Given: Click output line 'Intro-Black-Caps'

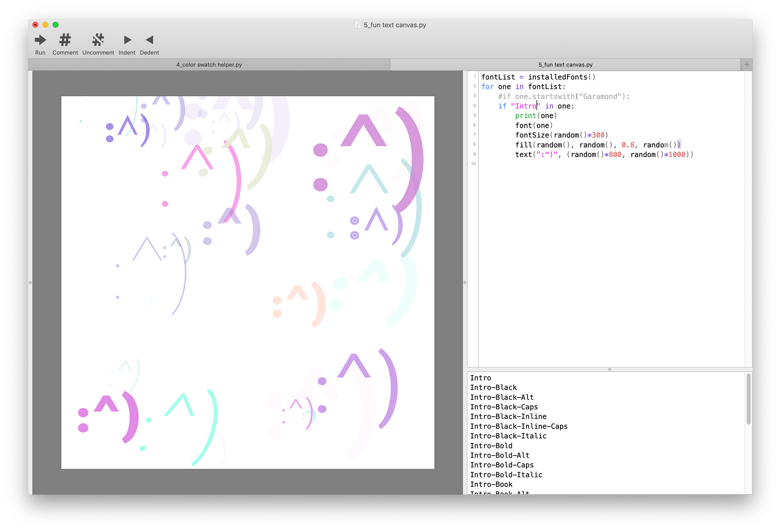Looking at the screenshot, I should tap(504, 407).
